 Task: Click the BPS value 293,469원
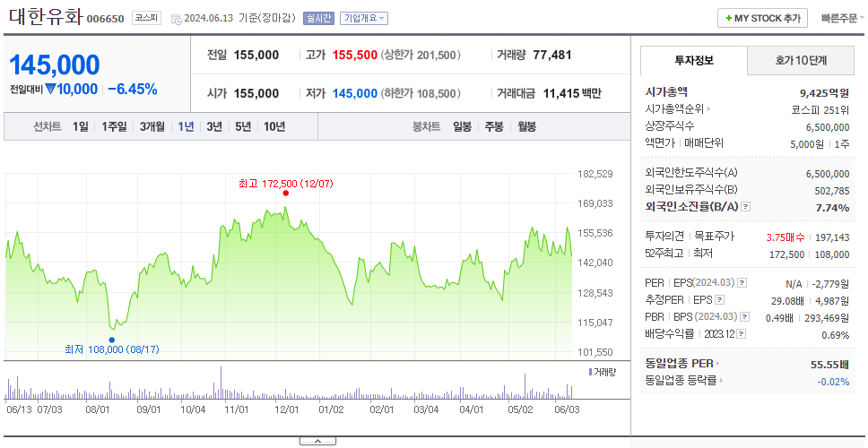[x=829, y=318]
